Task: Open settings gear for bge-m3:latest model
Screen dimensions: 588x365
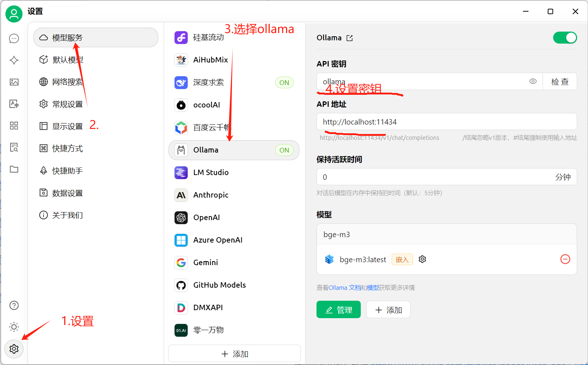Action: (422, 259)
